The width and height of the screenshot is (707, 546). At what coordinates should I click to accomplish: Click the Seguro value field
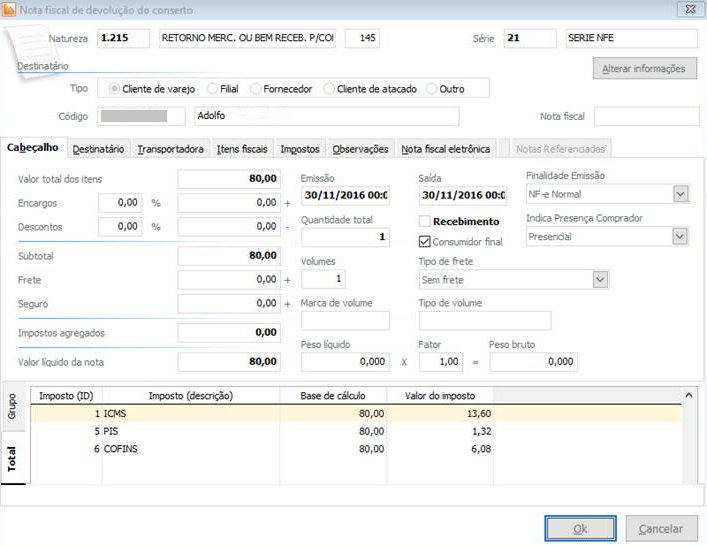pos(229,304)
